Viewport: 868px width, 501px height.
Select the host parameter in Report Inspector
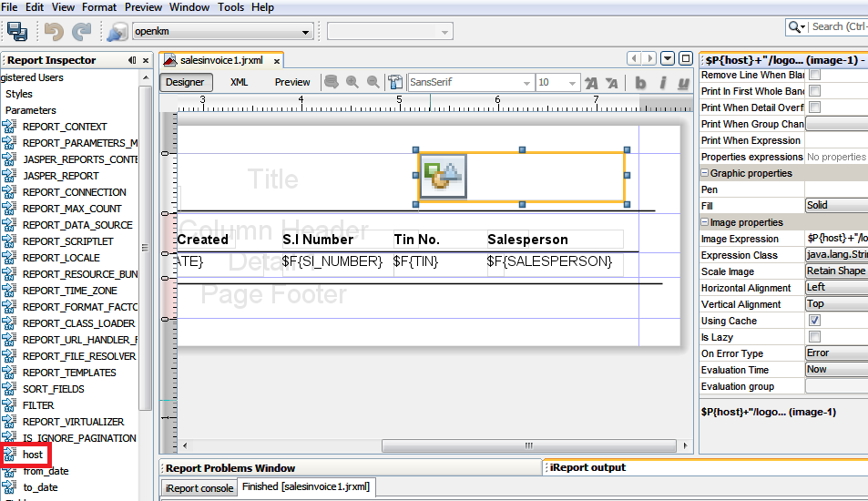[33, 455]
